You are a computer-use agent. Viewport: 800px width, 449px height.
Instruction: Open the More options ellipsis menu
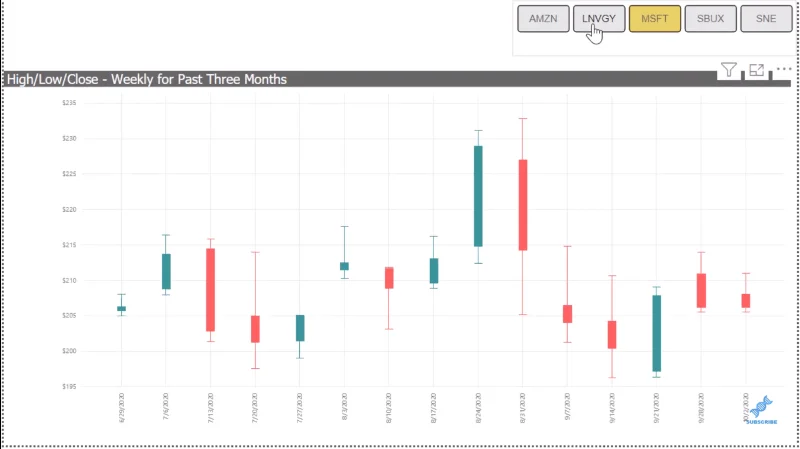pos(784,68)
